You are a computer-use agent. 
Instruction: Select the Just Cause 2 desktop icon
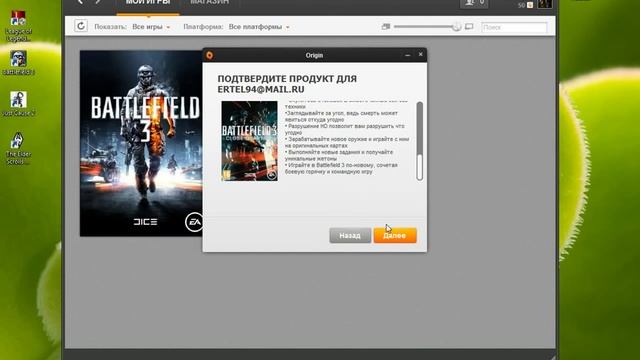pos(18,104)
